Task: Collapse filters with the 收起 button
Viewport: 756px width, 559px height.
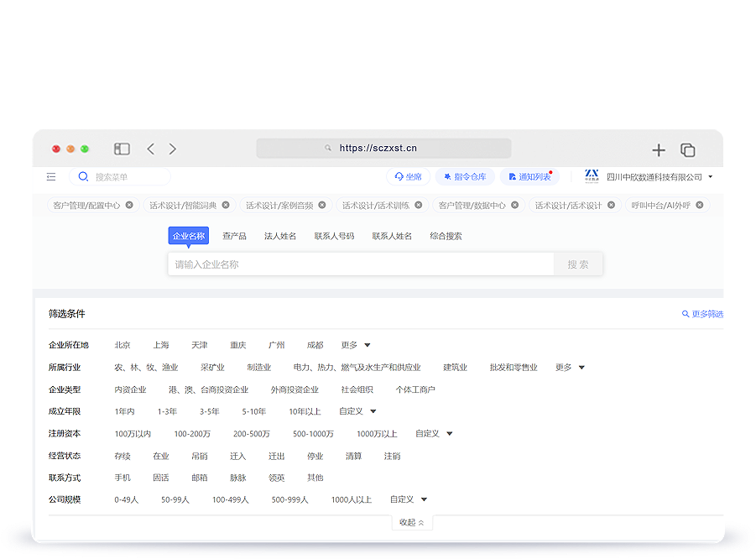Action: (412, 522)
